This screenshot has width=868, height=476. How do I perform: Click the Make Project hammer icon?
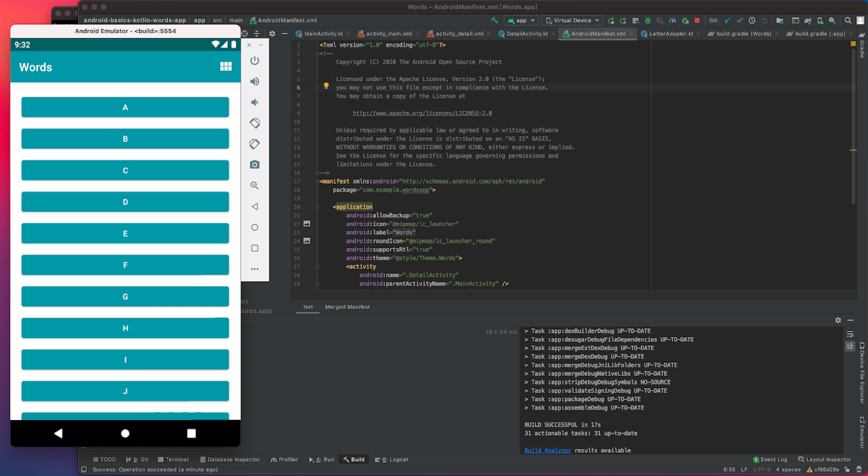click(495, 20)
